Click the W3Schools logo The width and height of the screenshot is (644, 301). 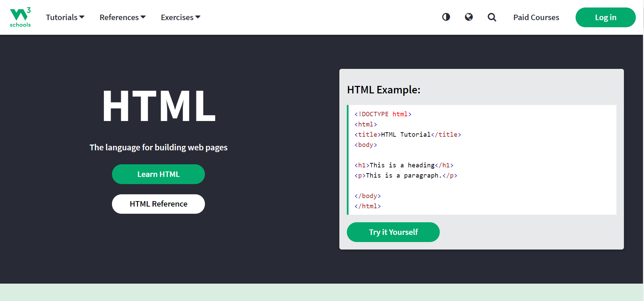click(20, 17)
